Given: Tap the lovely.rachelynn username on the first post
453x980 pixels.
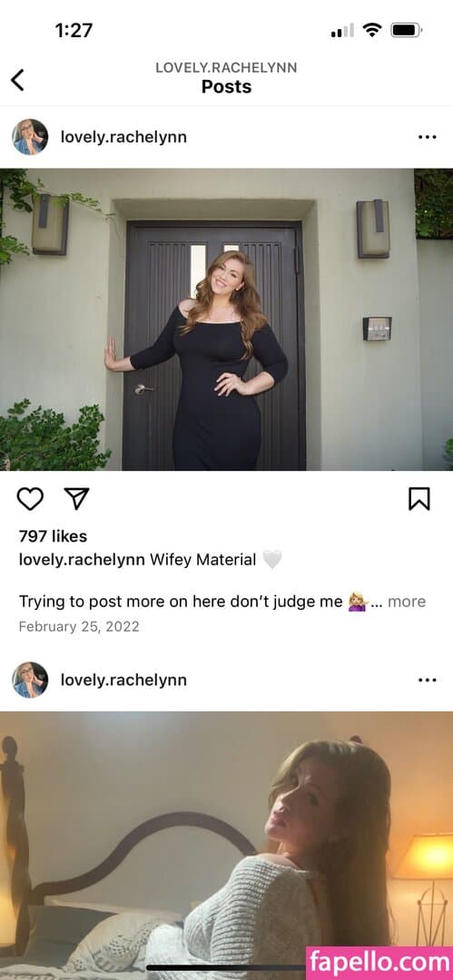Looking at the screenshot, I should [123, 137].
